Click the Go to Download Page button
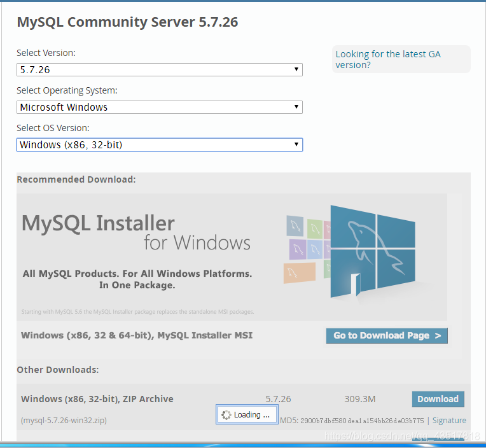The image size is (486, 448). point(387,336)
